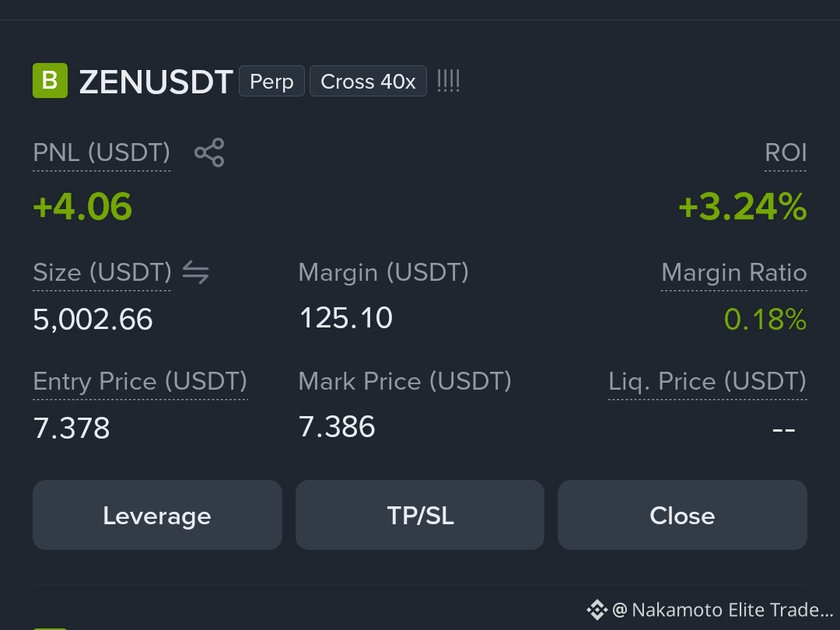This screenshot has width=840, height=630.
Task: Click the Entry Price (USDT) label
Action: click(x=140, y=381)
